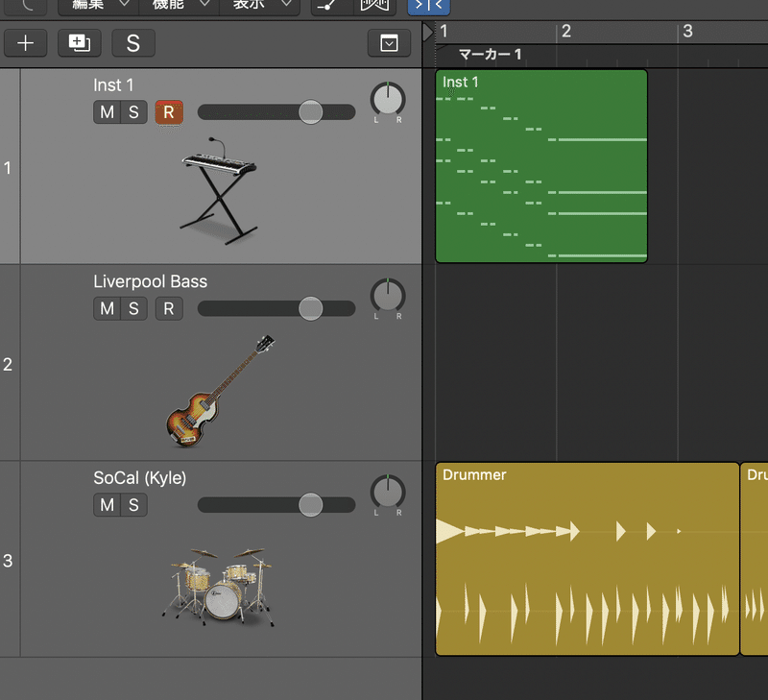Select track number 2 header

coord(10,363)
